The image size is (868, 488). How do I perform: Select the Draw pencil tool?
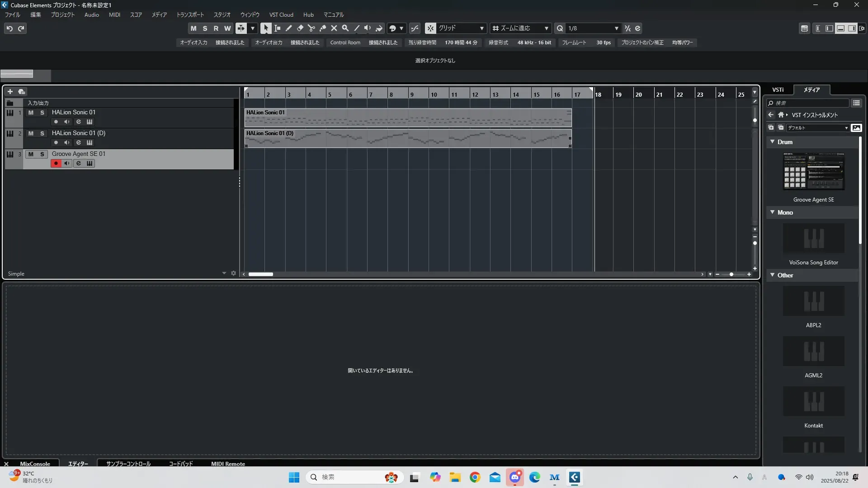[x=289, y=28]
